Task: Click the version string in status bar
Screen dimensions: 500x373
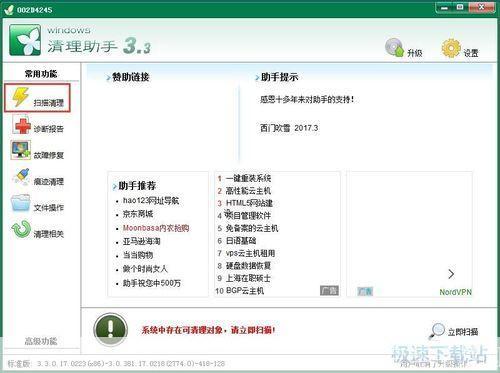Action: (116, 364)
